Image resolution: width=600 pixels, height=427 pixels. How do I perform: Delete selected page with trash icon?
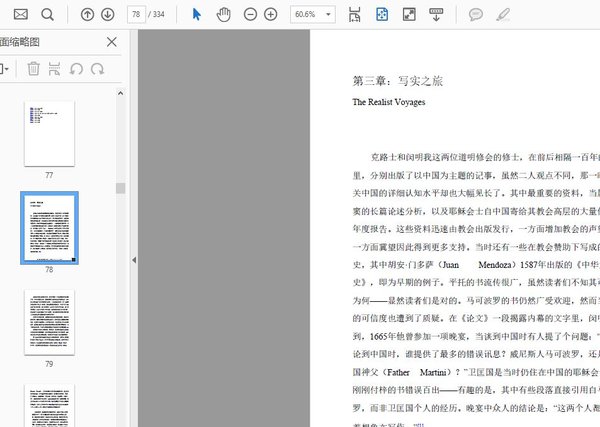[33, 69]
